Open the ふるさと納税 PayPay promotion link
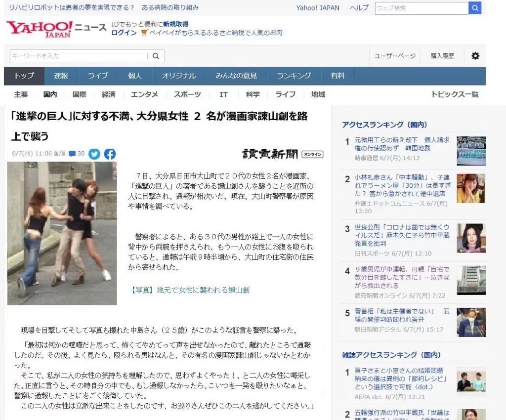 (x=215, y=33)
